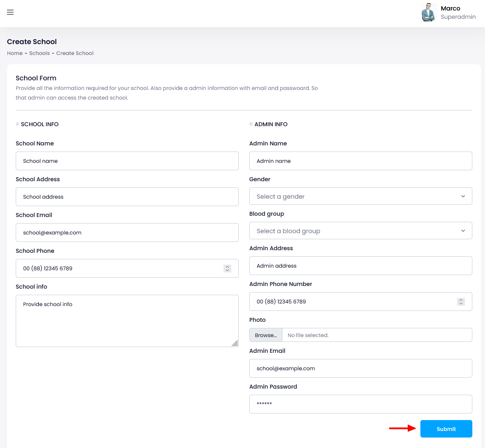
Task: Select the School Email input
Action: click(x=127, y=233)
